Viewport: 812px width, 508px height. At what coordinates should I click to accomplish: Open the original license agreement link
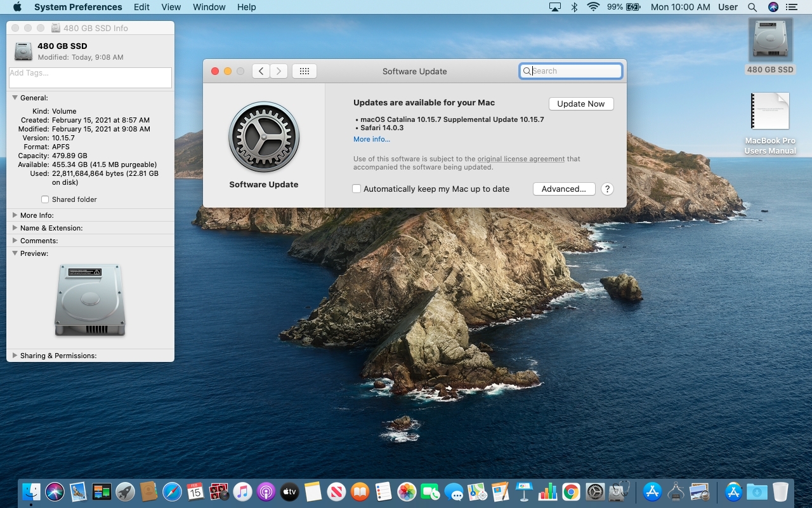coord(521,159)
